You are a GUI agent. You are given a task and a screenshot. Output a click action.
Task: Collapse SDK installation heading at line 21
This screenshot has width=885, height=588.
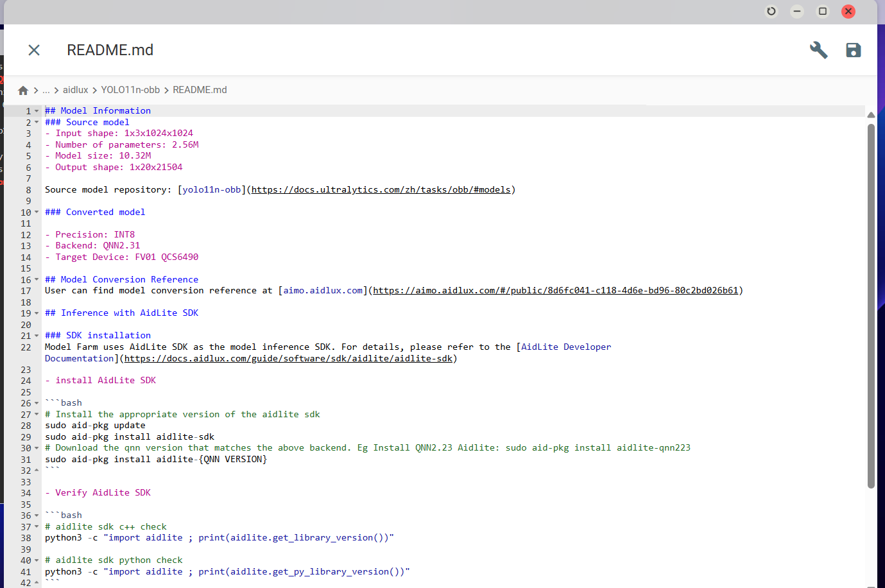tap(37, 336)
